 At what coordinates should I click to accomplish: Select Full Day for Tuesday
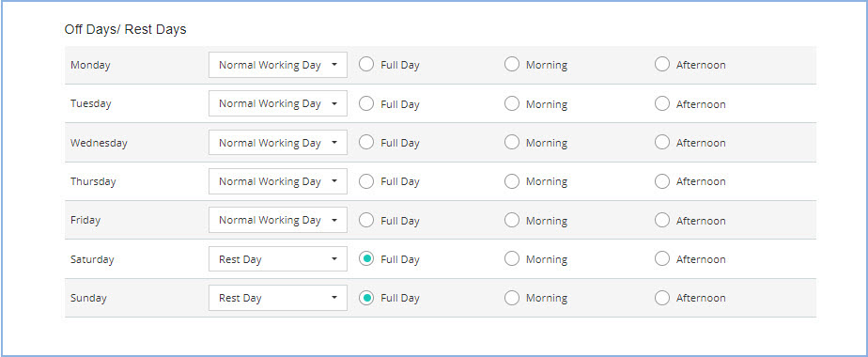[366, 103]
